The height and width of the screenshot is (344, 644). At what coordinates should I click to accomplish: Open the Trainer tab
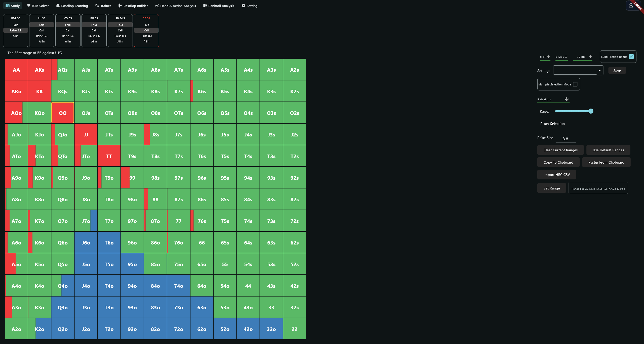pos(103,6)
